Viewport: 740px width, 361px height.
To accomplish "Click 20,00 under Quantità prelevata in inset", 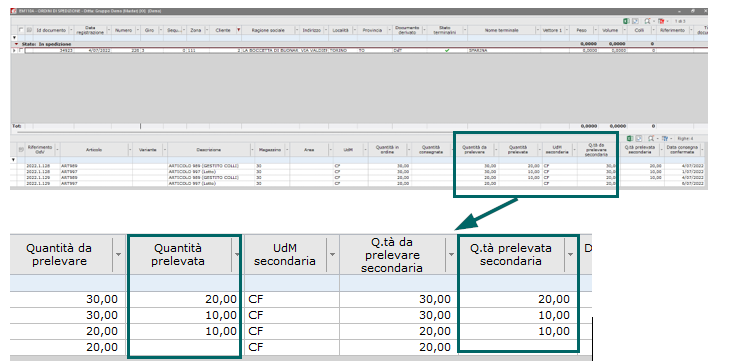I will point(221,299).
